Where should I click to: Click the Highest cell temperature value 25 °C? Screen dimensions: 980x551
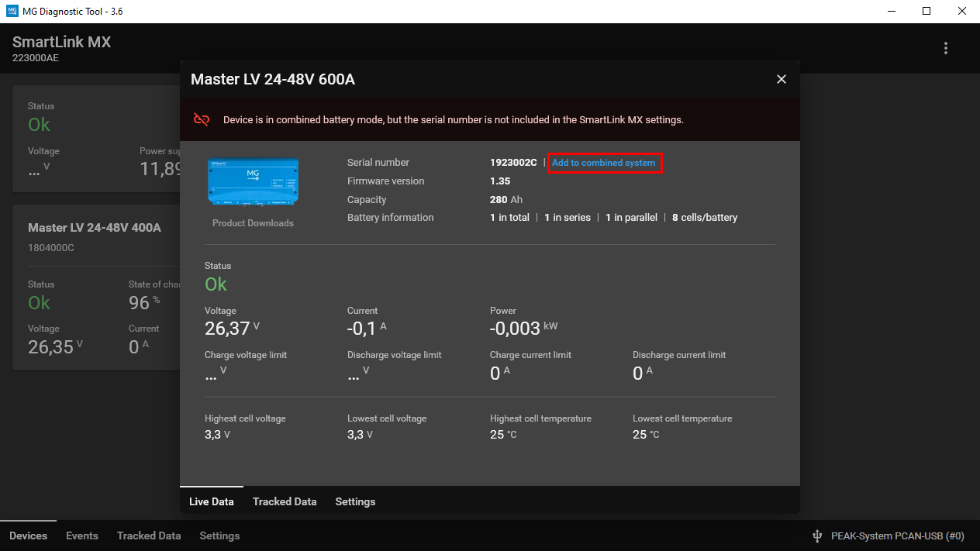tap(503, 435)
